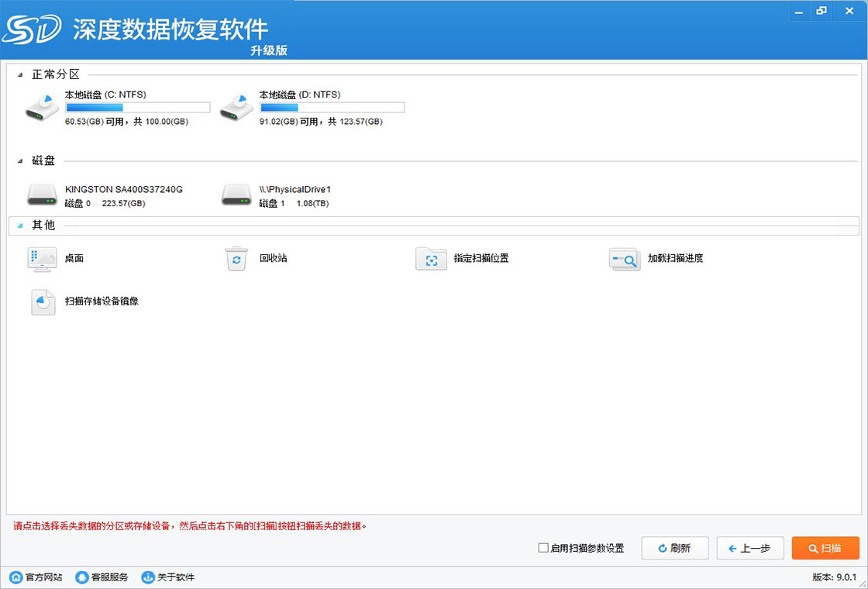Click the 扫描 scan button

pyautogui.click(x=825, y=548)
